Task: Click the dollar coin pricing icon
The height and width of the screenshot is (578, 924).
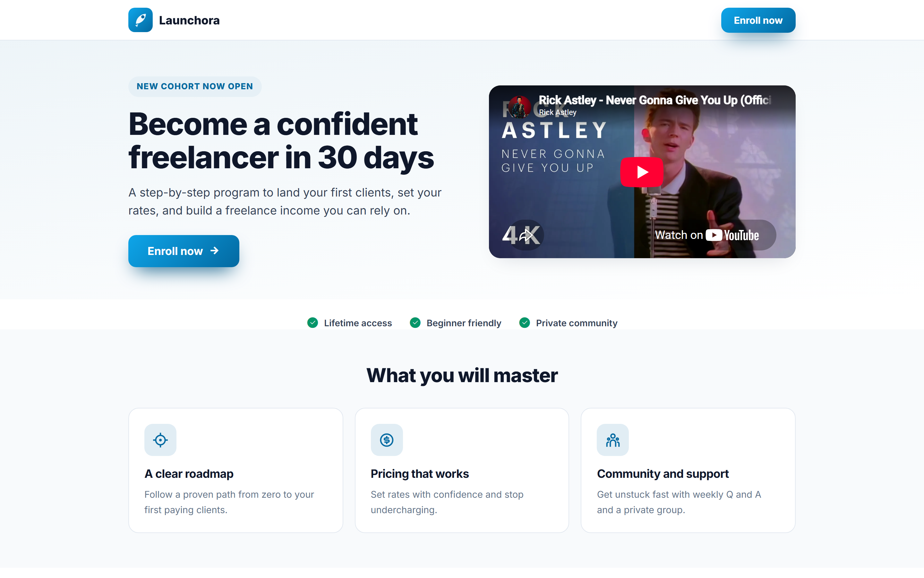Action: [387, 440]
